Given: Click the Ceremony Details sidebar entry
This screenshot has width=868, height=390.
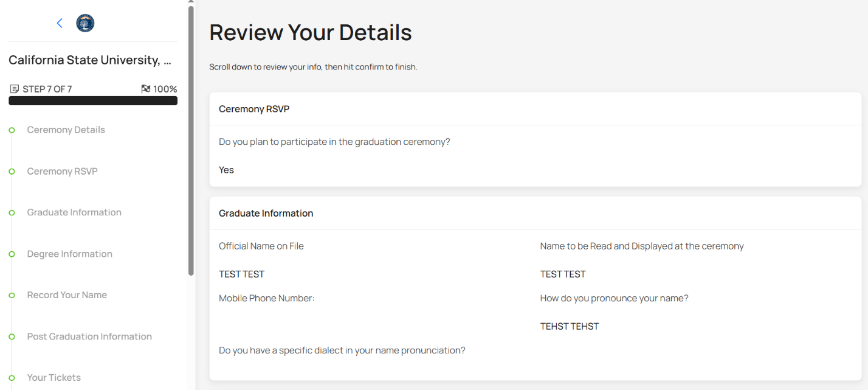Looking at the screenshot, I should (66, 130).
